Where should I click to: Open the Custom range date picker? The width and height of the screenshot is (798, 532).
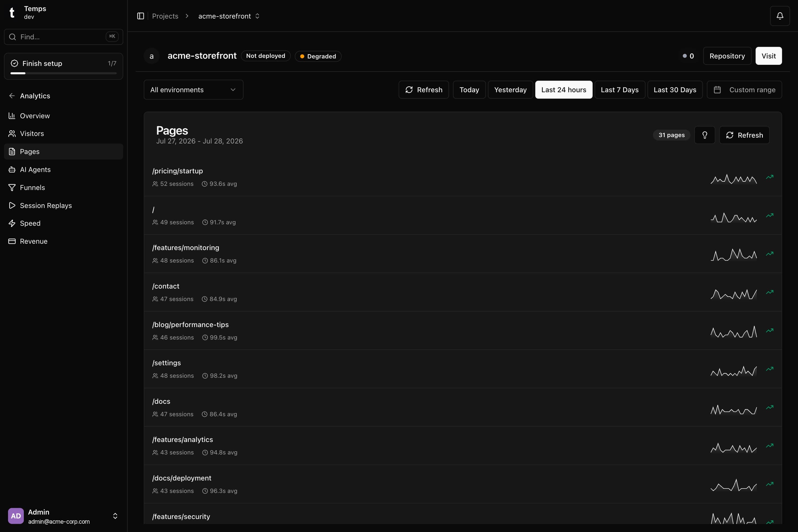coord(744,89)
